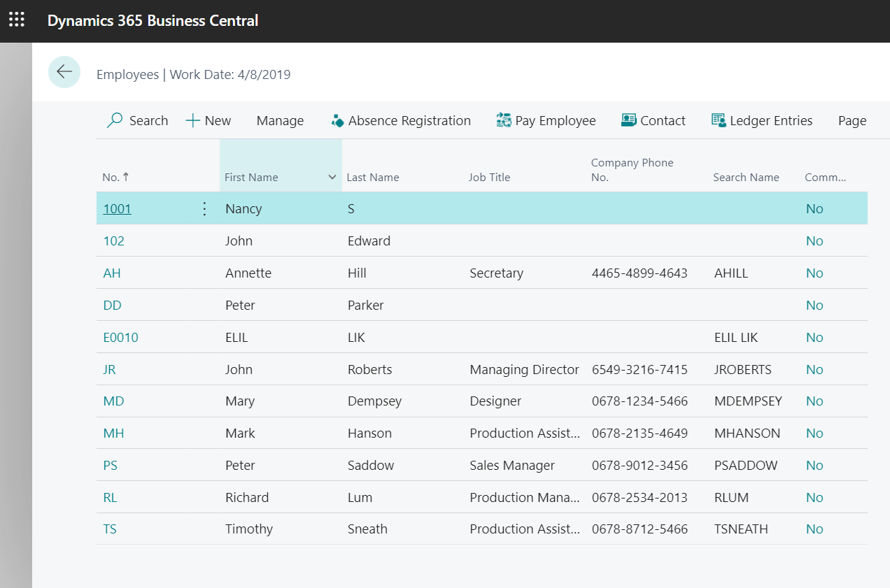Open employee AH link
Viewport: 890px width, 588px height.
tap(112, 273)
